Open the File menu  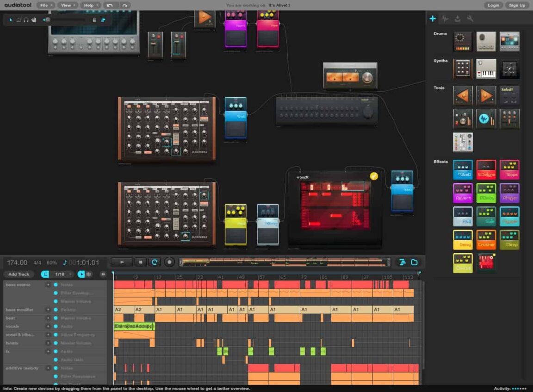(45, 5)
